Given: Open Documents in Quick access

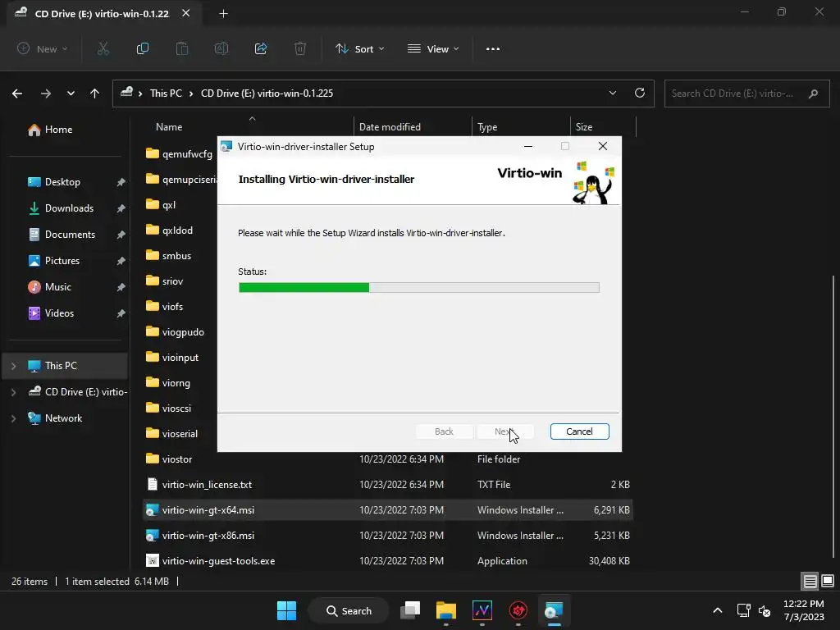Looking at the screenshot, I should coord(71,235).
